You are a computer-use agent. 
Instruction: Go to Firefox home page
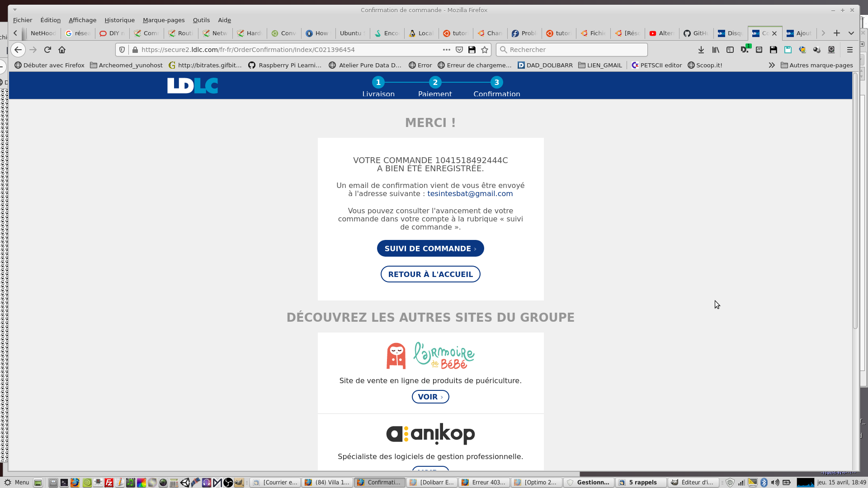[x=62, y=50]
